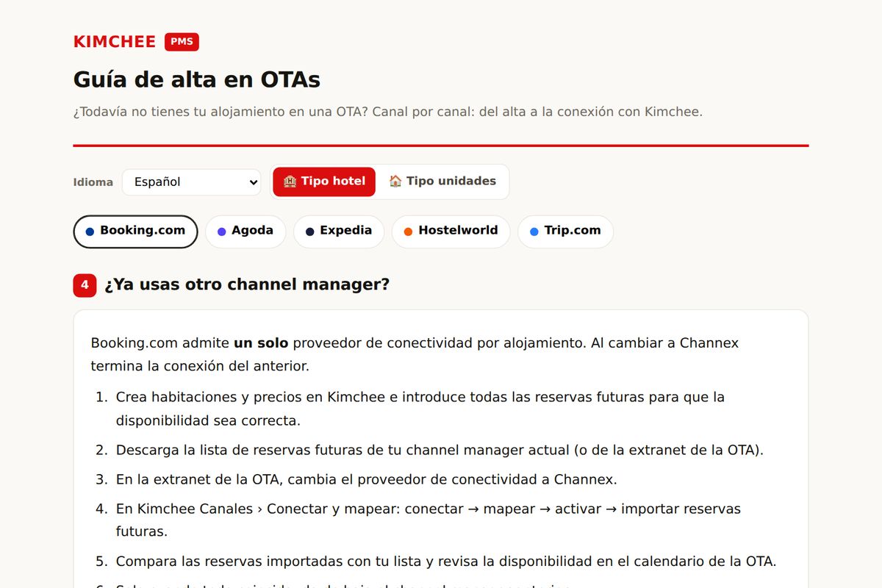Open the Idioma language dropdown
Image resolution: width=882 pixels, height=588 pixels.
[x=191, y=182]
